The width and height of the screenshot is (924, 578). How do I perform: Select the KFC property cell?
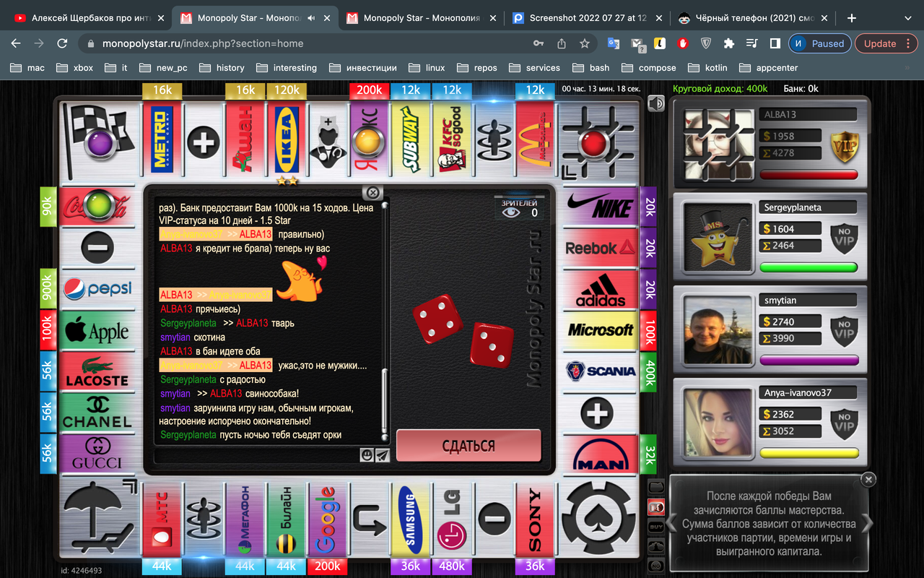pyautogui.click(x=452, y=139)
